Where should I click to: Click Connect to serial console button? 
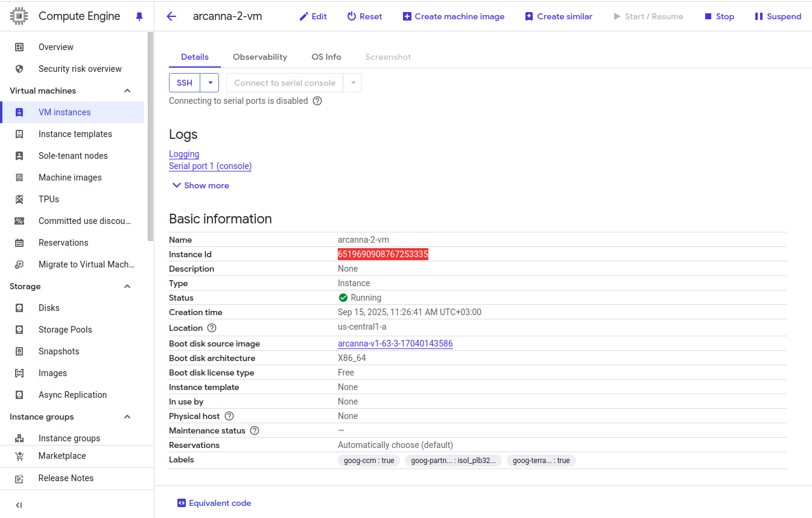[285, 83]
